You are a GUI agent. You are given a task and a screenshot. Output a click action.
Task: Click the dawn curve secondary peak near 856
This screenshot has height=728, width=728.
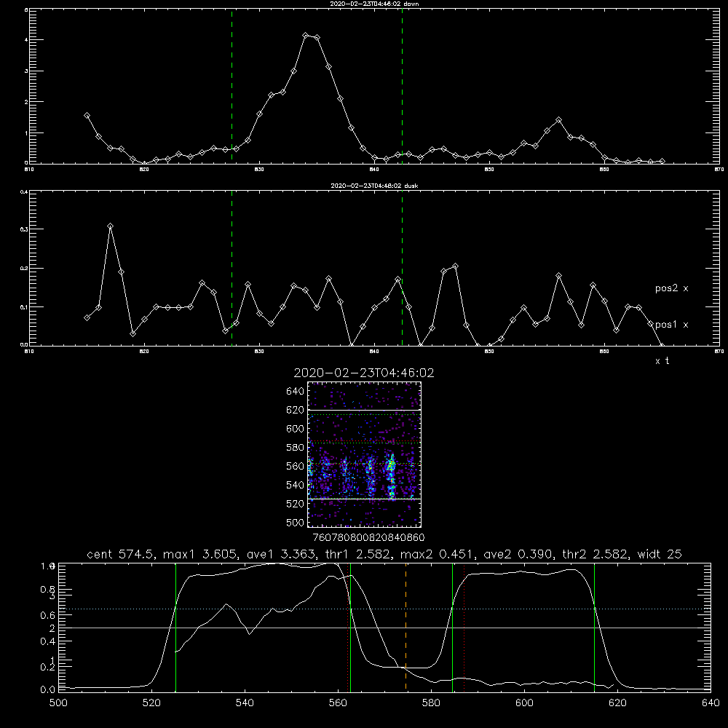tap(558, 120)
